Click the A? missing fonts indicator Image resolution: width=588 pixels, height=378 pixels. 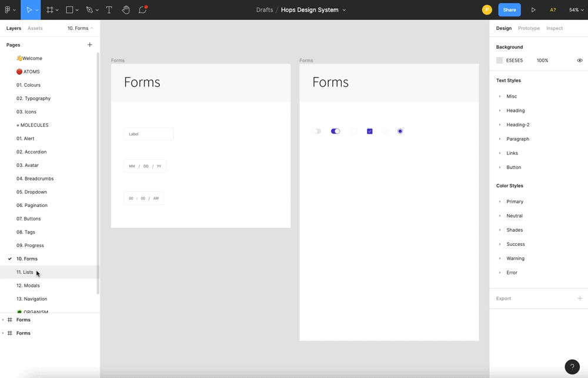pyautogui.click(x=553, y=10)
